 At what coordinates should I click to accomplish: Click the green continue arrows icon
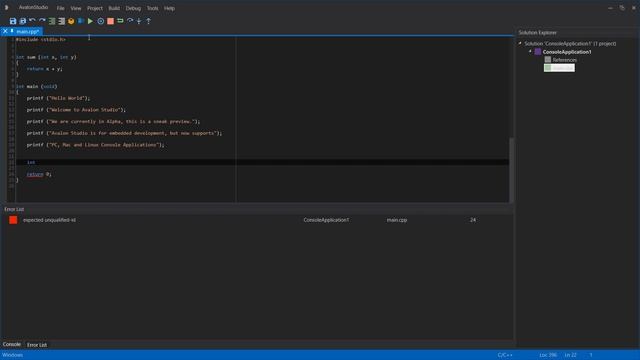120,21
